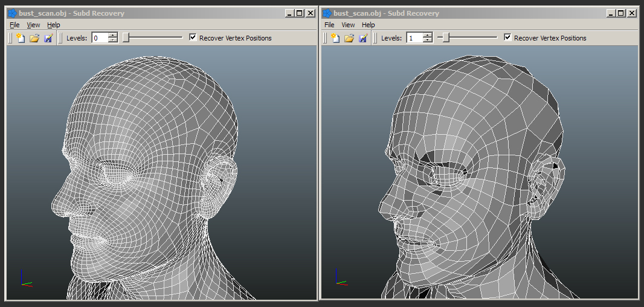Click the toolbar grip handle before Levels in left window

point(60,38)
